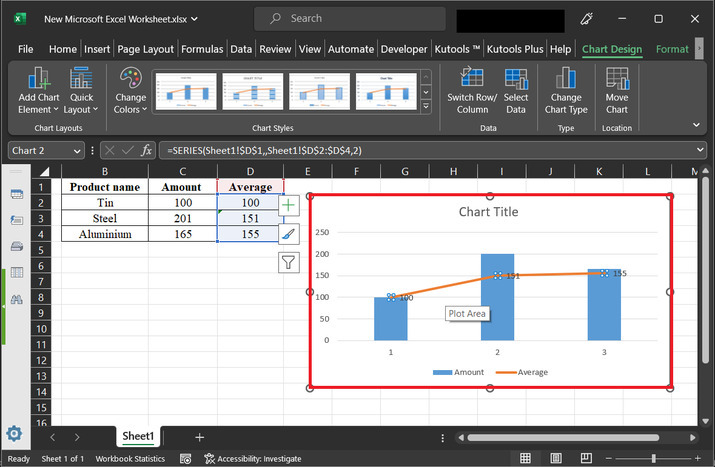Switch to Page Layout view icon
The height and width of the screenshot is (467, 715).
click(x=556, y=458)
